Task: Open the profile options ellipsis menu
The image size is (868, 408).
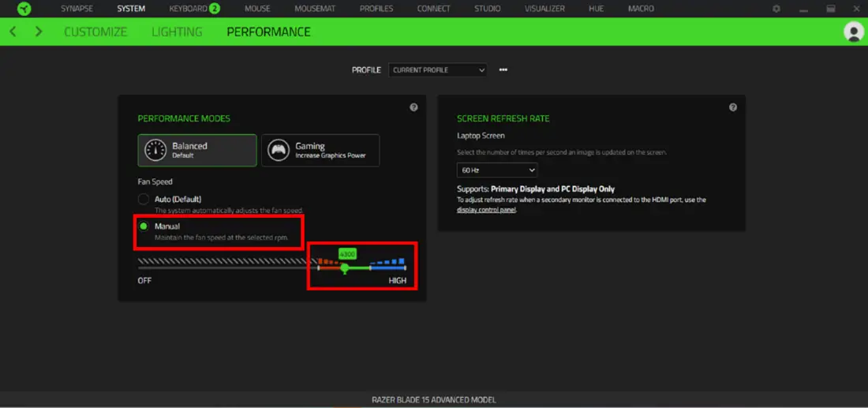Action: 503,69
